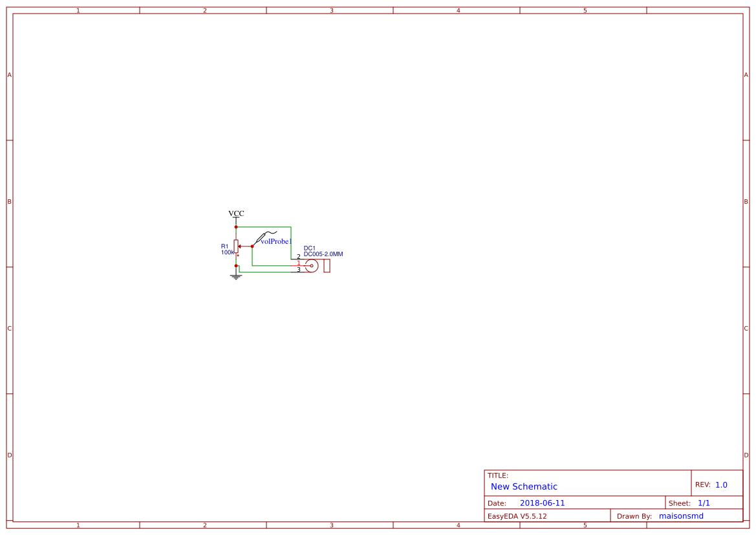Image resolution: width=756 pixels, height=535 pixels.
Task: Click the wiper arrow of potentiometer R1
Action: click(x=241, y=246)
